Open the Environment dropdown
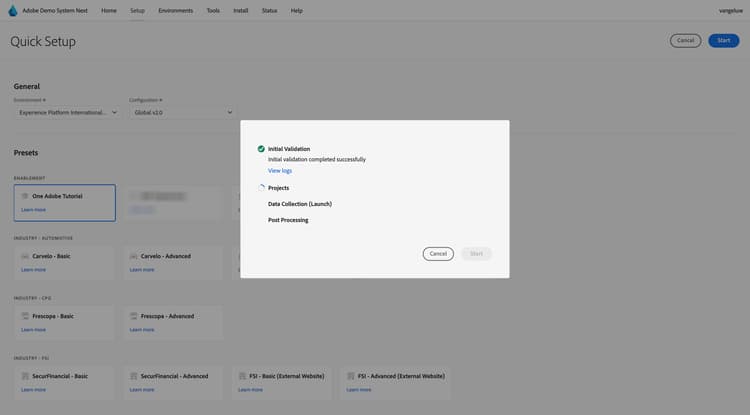This screenshot has height=415, width=750. pyautogui.click(x=66, y=112)
